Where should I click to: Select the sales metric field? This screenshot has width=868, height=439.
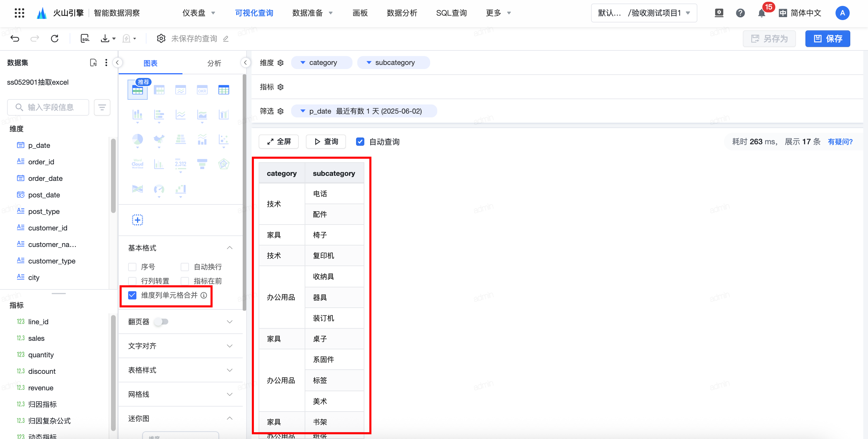[36, 338]
